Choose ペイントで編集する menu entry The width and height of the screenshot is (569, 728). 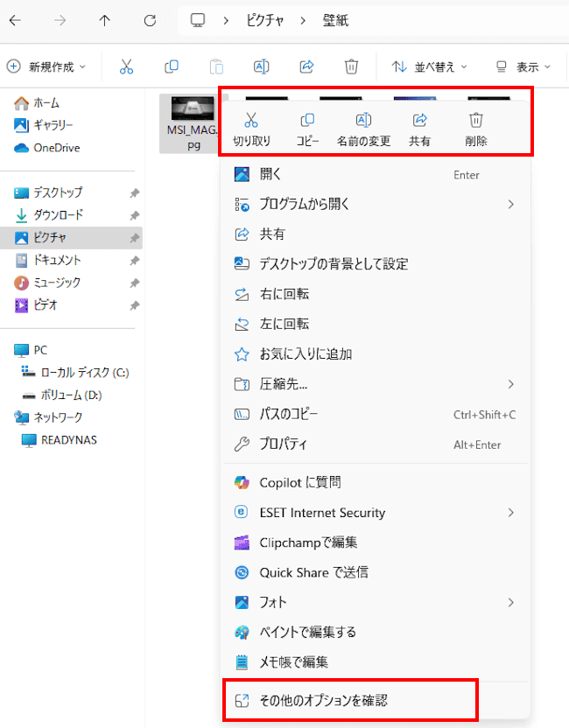(x=376, y=633)
